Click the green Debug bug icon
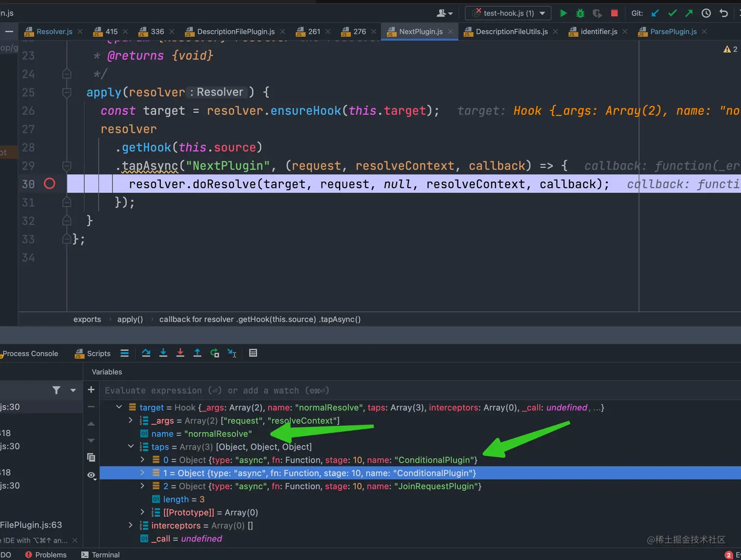 [x=580, y=13]
